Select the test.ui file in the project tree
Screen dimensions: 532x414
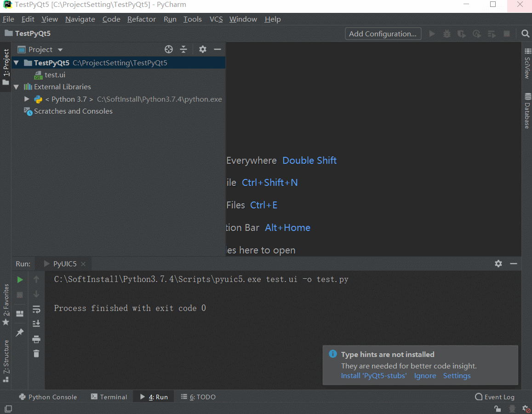[55, 75]
